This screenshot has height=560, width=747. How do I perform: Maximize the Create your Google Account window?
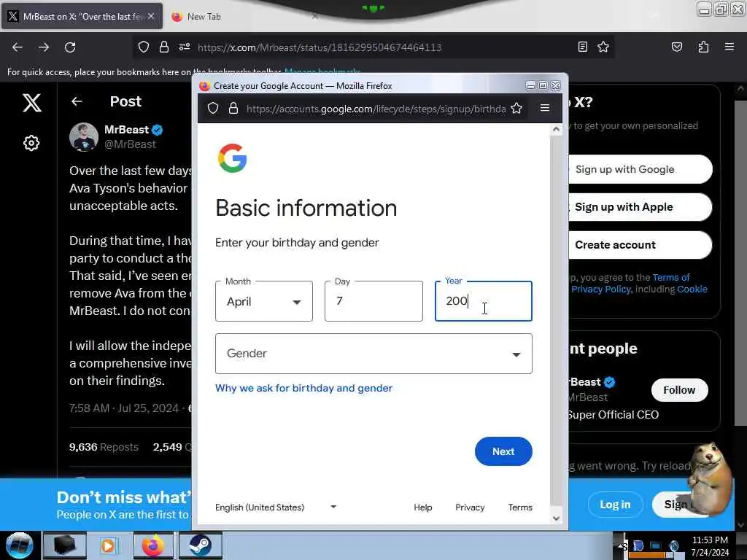click(543, 86)
